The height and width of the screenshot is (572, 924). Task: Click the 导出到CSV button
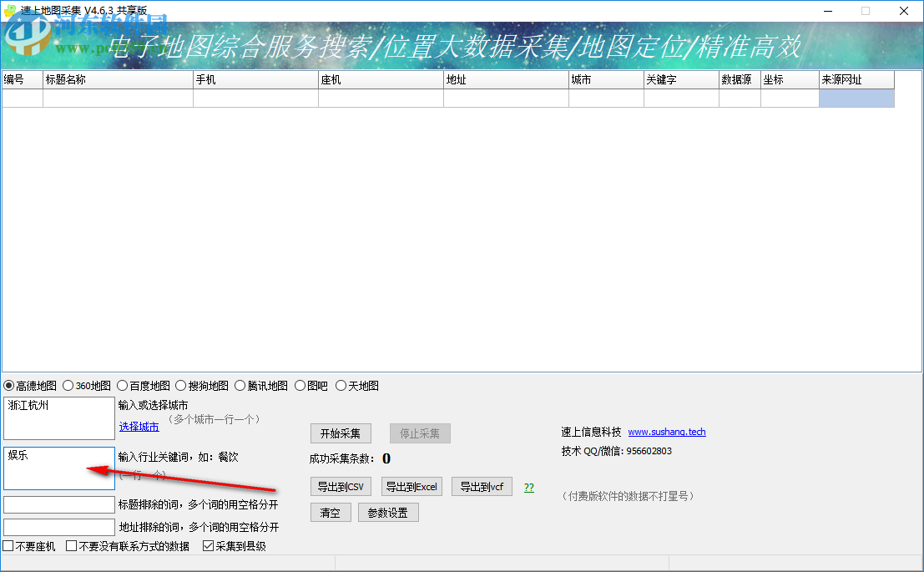click(x=341, y=486)
